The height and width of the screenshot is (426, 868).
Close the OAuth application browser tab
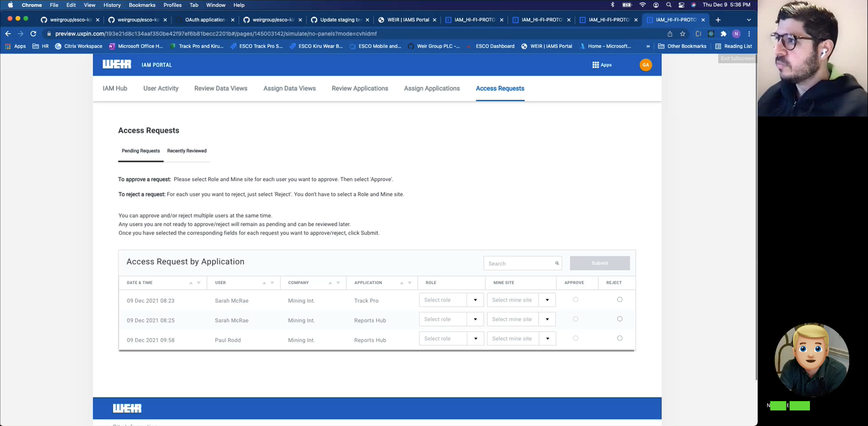(x=233, y=20)
